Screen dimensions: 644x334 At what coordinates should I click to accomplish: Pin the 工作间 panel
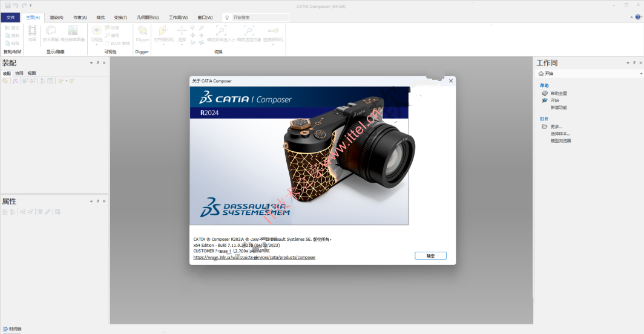coord(634,63)
